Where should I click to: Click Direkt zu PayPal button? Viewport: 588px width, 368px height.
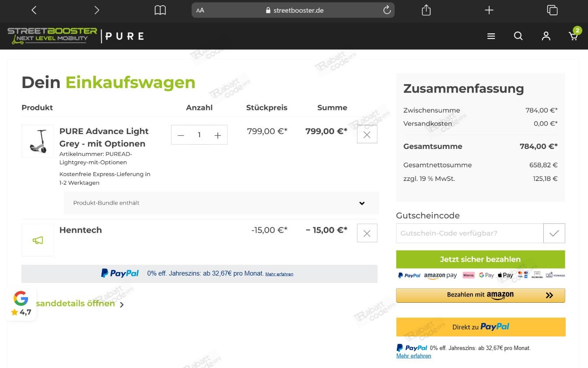tap(481, 327)
